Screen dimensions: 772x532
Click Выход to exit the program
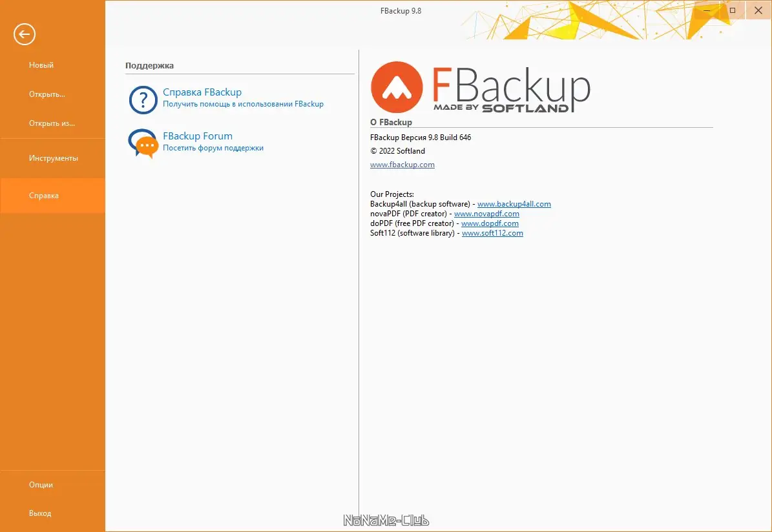click(40, 513)
